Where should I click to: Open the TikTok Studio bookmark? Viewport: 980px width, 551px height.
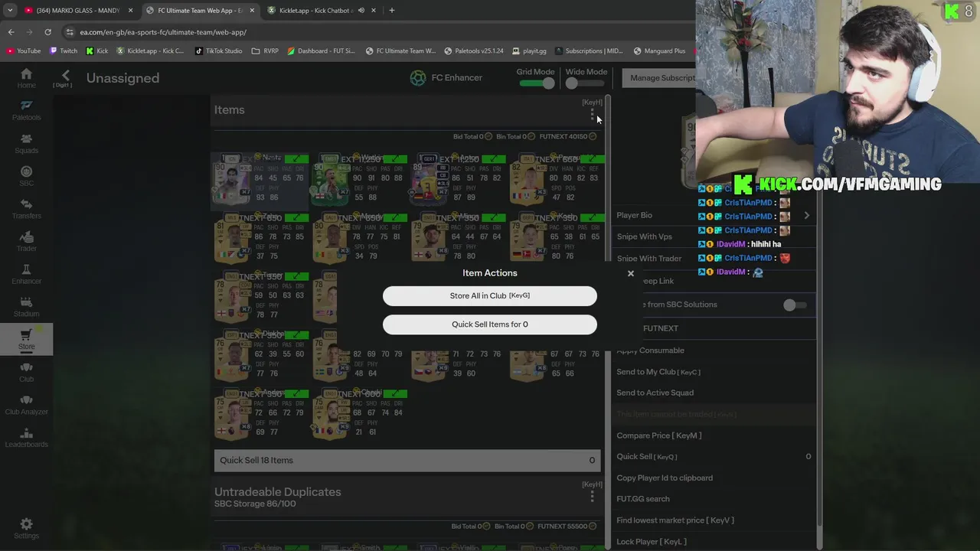[218, 51]
